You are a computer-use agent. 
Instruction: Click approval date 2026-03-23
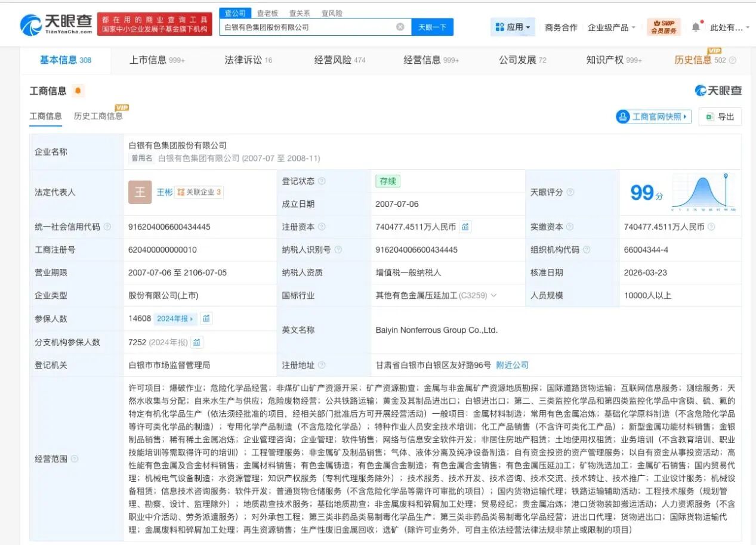646,272
